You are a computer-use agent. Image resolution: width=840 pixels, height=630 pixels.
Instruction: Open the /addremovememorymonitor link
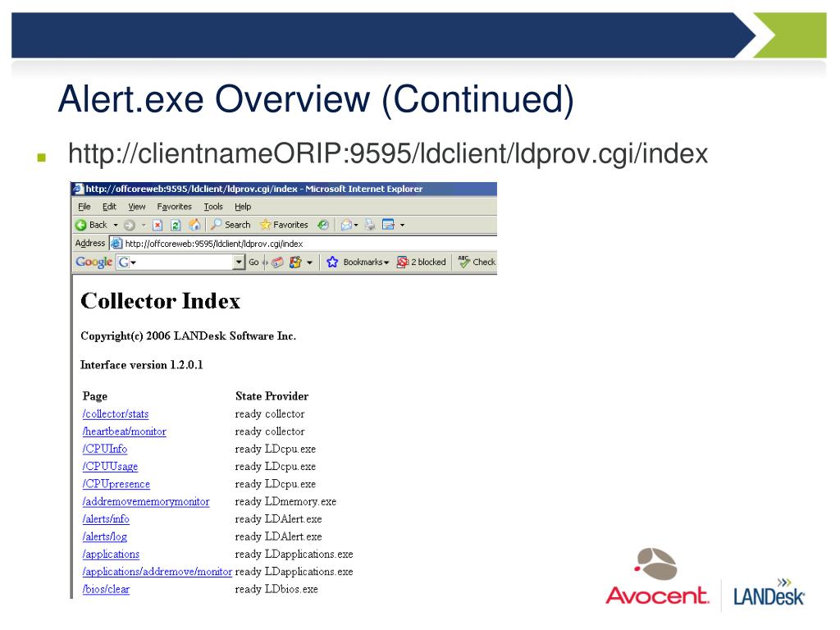coord(146,502)
